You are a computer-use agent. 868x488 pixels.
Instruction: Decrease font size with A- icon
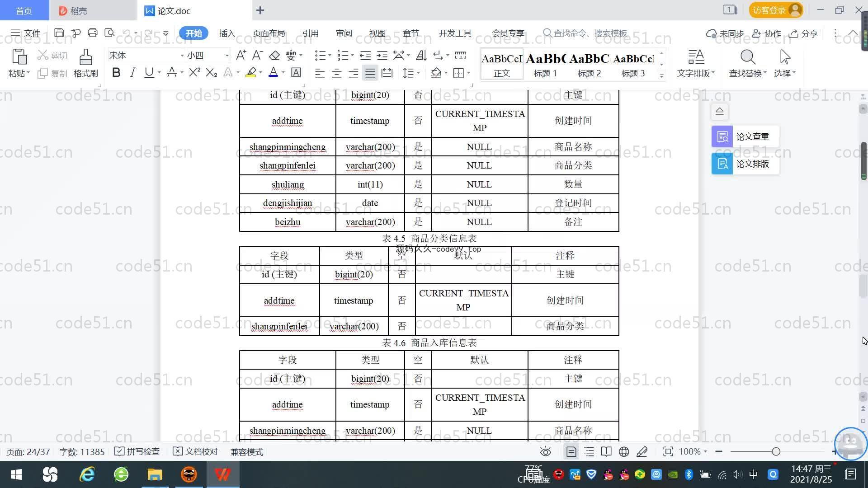257,56
